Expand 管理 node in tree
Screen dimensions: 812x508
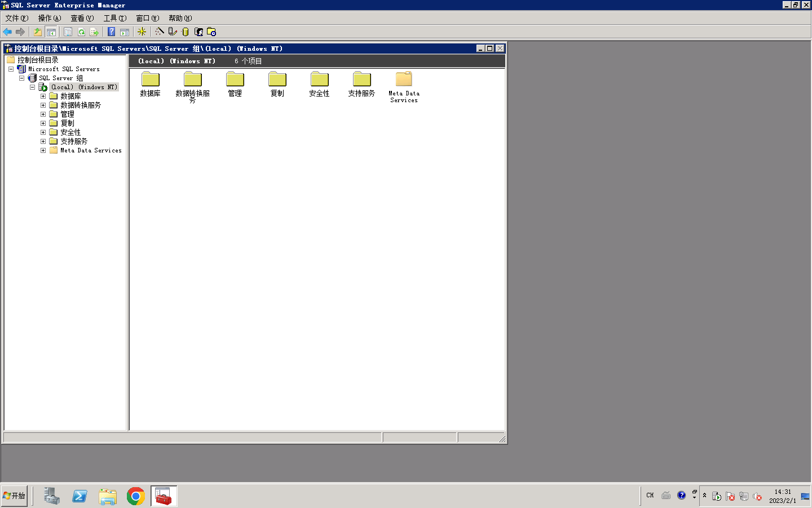pyautogui.click(x=43, y=114)
